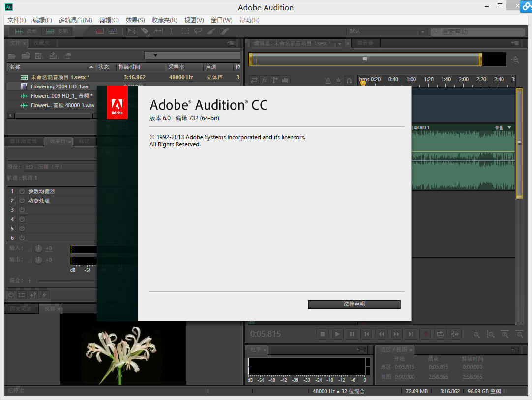
Task: Open the 效果(S) menu
Action: point(135,20)
